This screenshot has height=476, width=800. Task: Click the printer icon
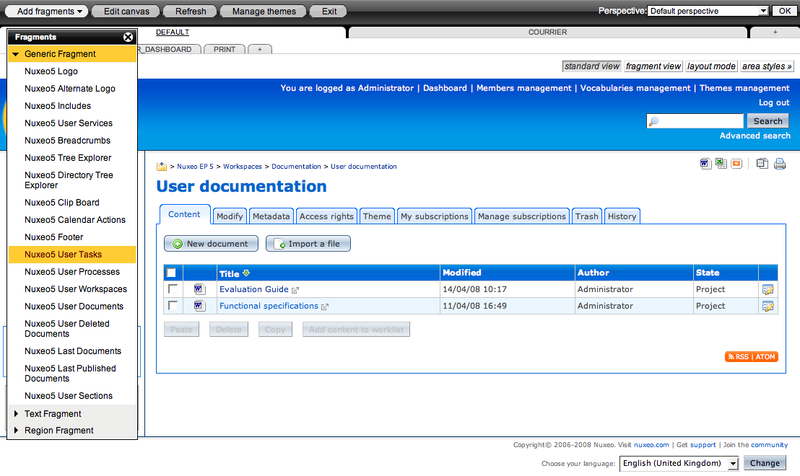[780, 164]
